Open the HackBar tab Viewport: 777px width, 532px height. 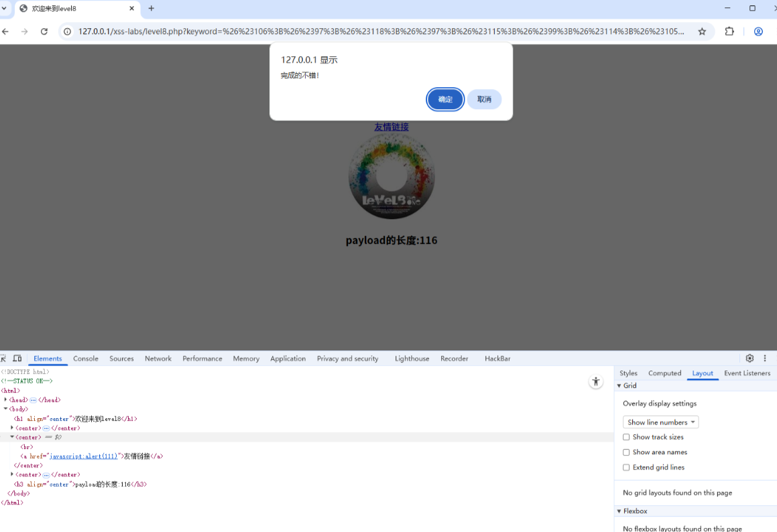497,358
